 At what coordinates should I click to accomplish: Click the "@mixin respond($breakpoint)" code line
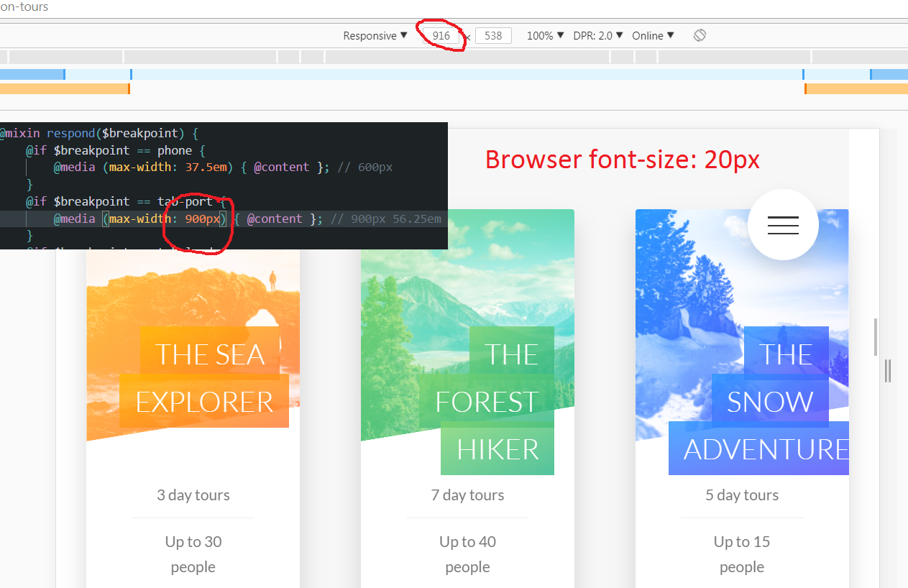tap(99, 133)
